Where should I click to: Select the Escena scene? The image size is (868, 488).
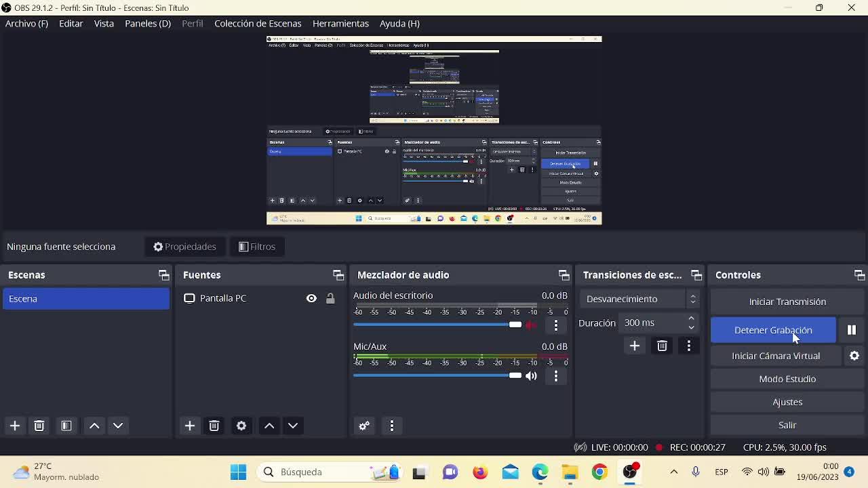(86, 299)
